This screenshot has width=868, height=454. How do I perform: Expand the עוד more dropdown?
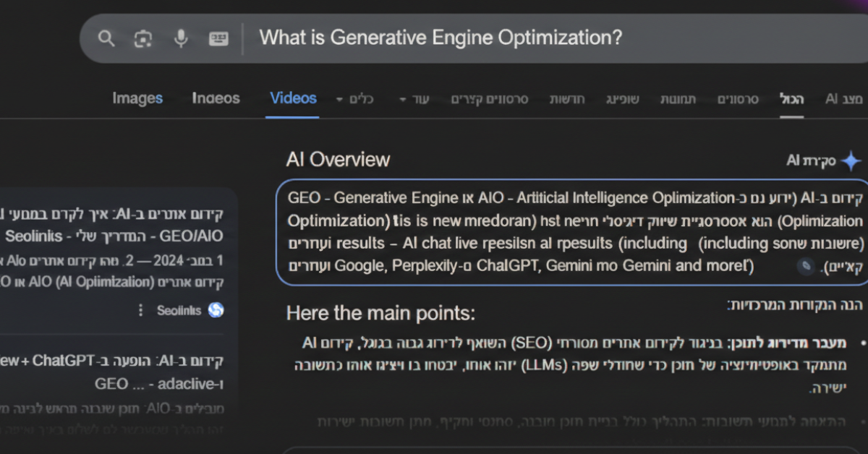(414, 99)
